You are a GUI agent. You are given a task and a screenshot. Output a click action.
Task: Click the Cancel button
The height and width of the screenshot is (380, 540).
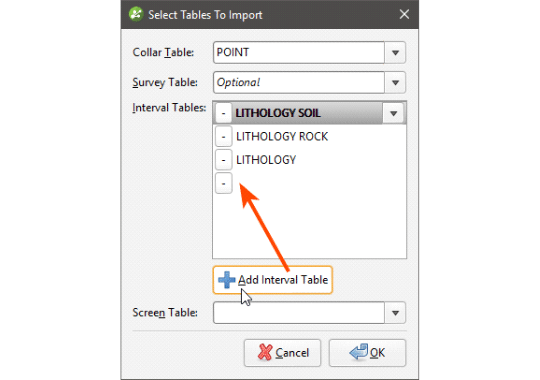[x=282, y=353]
